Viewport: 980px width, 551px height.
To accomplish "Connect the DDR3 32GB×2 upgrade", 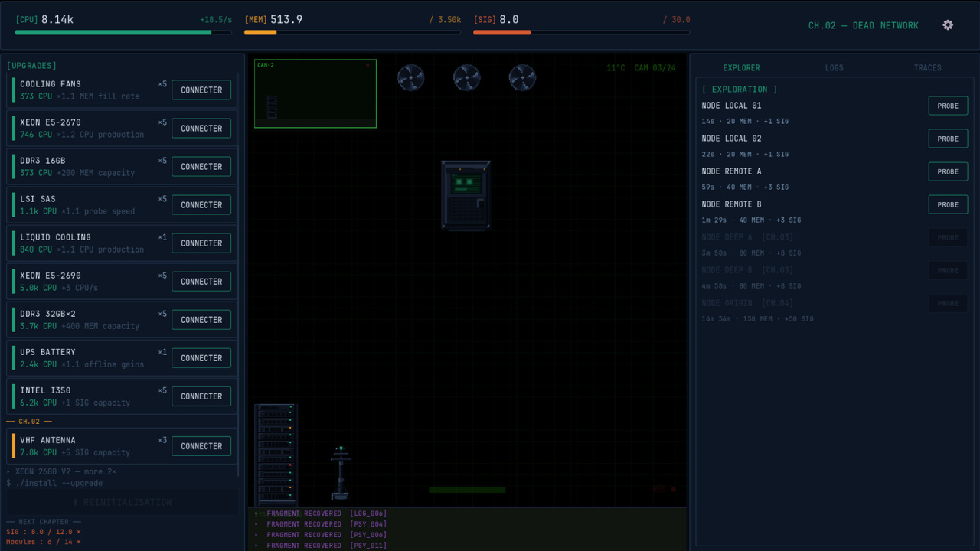I will pyautogui.click(x=201, y=320).
